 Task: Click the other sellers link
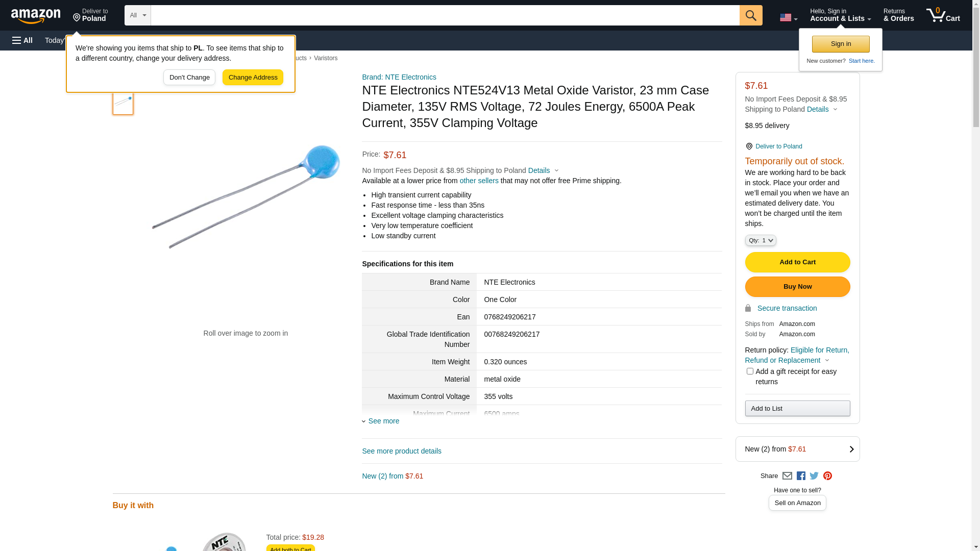(479, 181)
